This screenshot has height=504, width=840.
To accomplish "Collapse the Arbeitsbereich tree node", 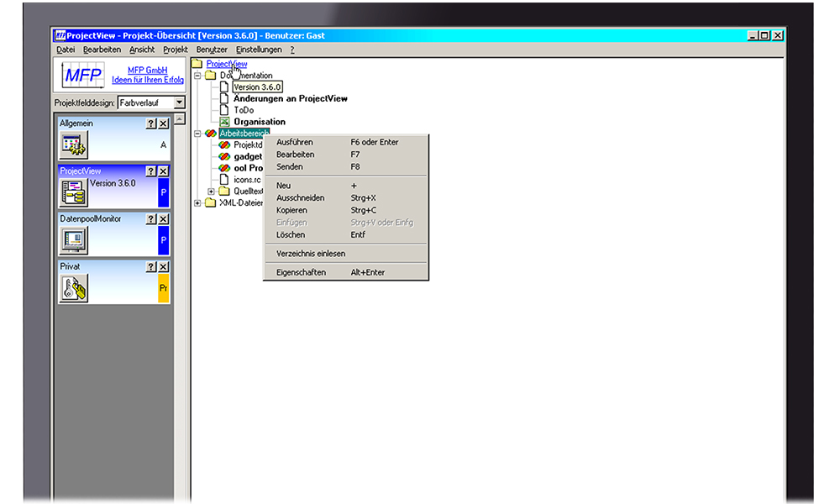I will coord(197,134).
